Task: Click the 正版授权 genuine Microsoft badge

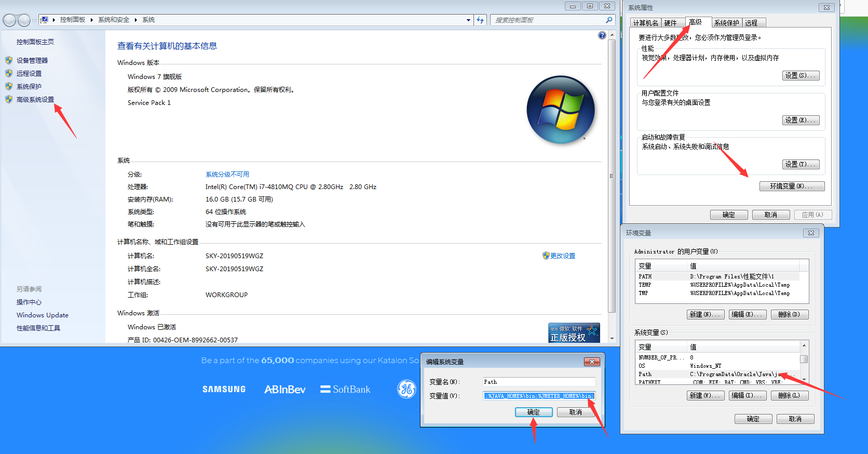Action: (x=574, y=333)
